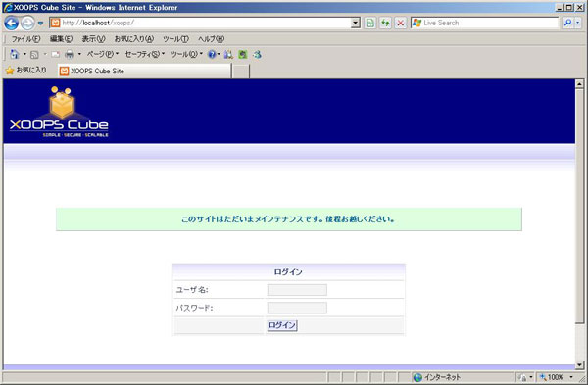Open the recent pages dropdown beside Forward
This screenshot has height=385, width=588.
click(x=40, y=24)
